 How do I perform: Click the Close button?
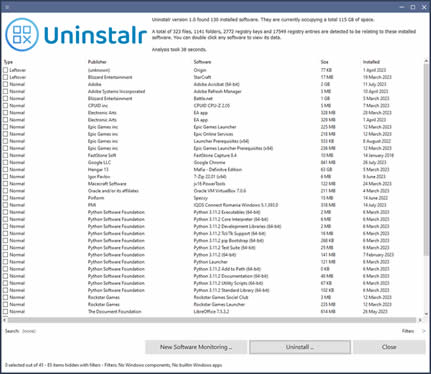click(389, 347)
